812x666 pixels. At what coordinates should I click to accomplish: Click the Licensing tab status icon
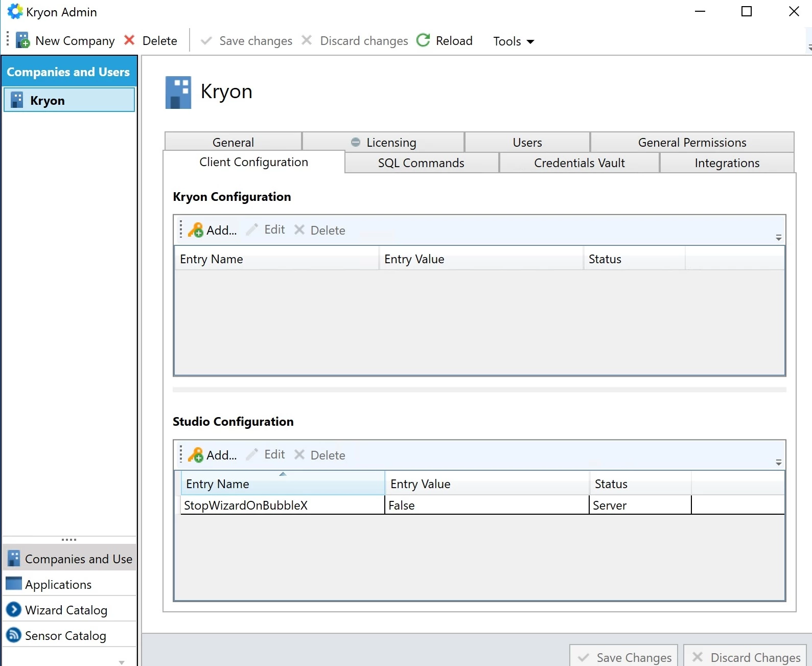point(356,142)
